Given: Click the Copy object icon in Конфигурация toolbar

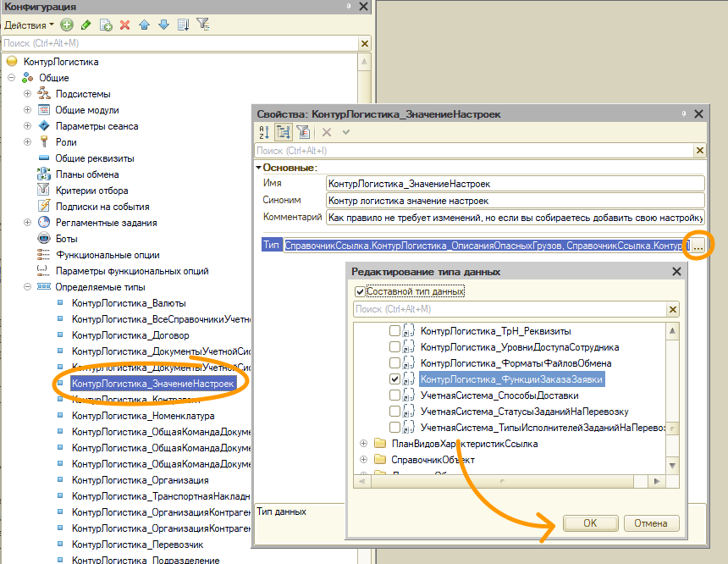Looking at the screenshot, I should coord(106,25).
